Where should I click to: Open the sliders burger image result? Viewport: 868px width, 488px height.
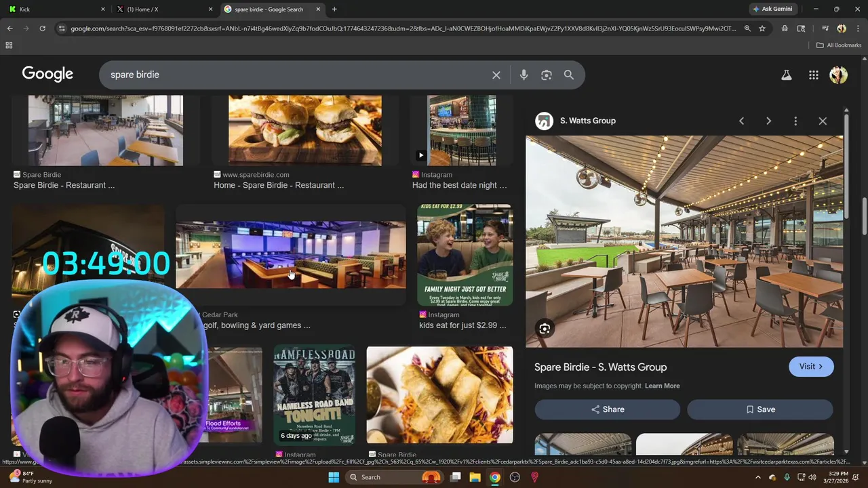point(305,131)
